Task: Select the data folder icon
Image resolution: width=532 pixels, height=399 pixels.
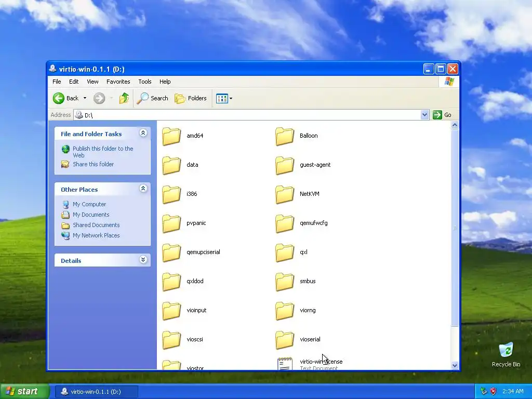Action: pyautogui.click(x=171, y=165)
